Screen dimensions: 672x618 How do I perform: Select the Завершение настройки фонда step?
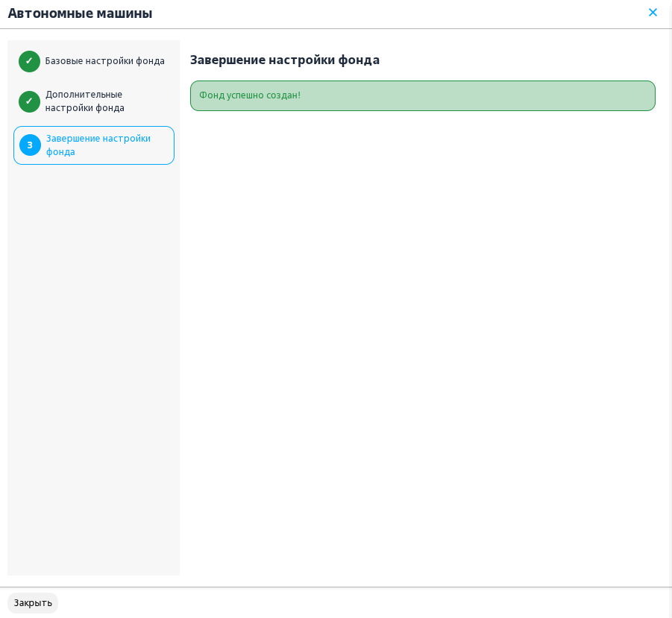click(94, 145)
